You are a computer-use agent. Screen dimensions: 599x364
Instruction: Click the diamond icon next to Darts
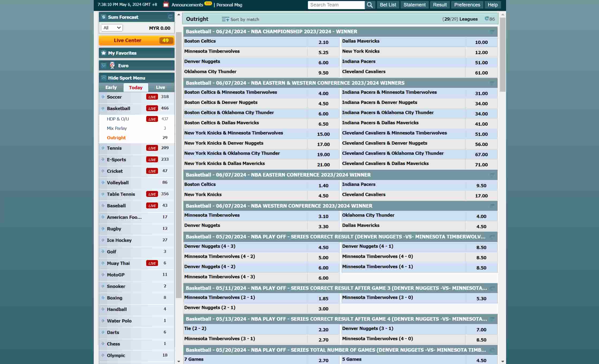click(x=103, y=332)
